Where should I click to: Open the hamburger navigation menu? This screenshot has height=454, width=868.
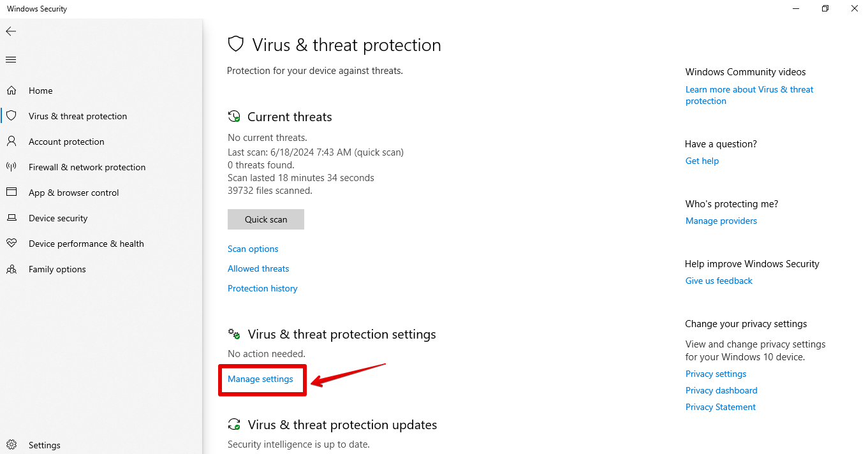point(11,59)
